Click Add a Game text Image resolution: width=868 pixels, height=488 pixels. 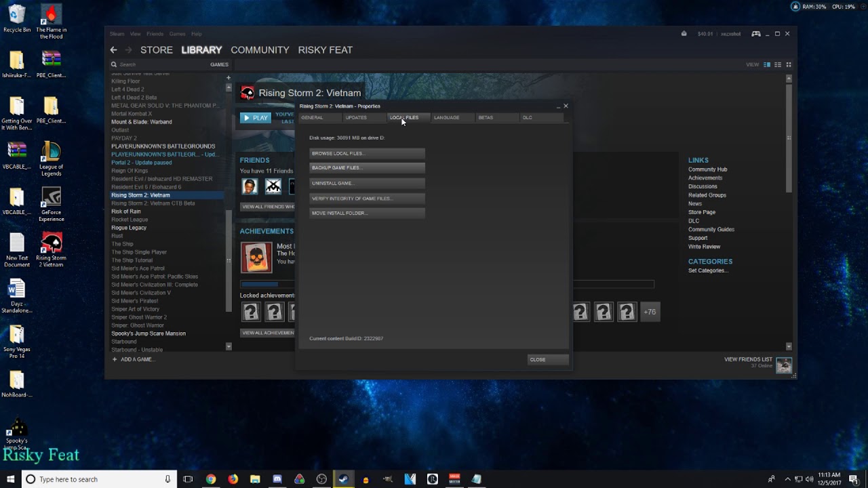138,359
